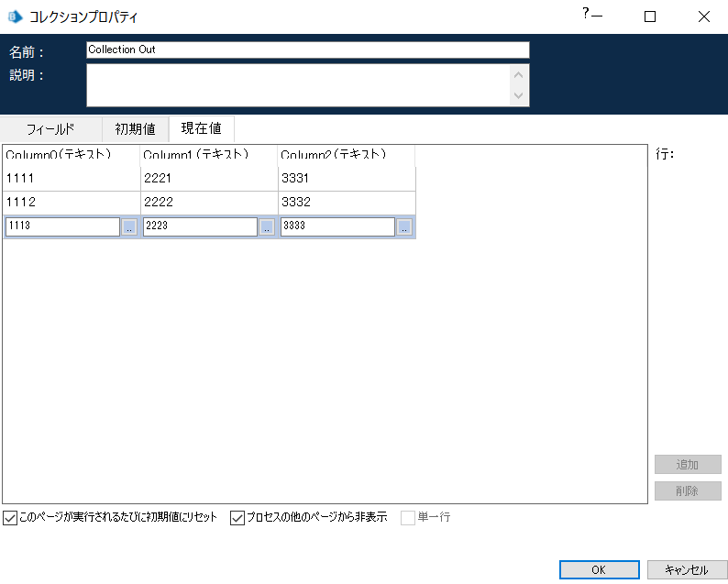
Task: Select the Column2(テキスト) header
Action: (347, 156)
